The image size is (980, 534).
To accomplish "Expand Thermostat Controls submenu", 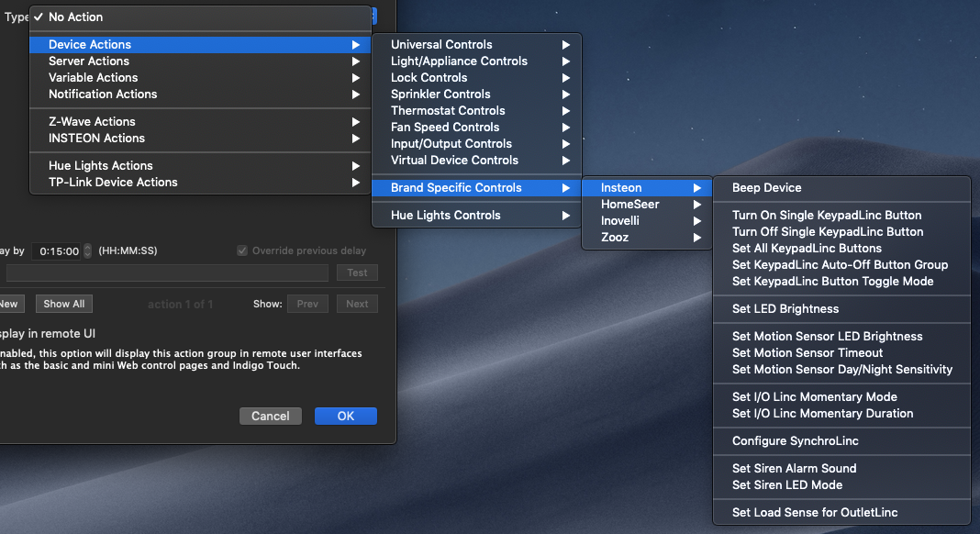I will pyautogui.click(x=477, y=111).
